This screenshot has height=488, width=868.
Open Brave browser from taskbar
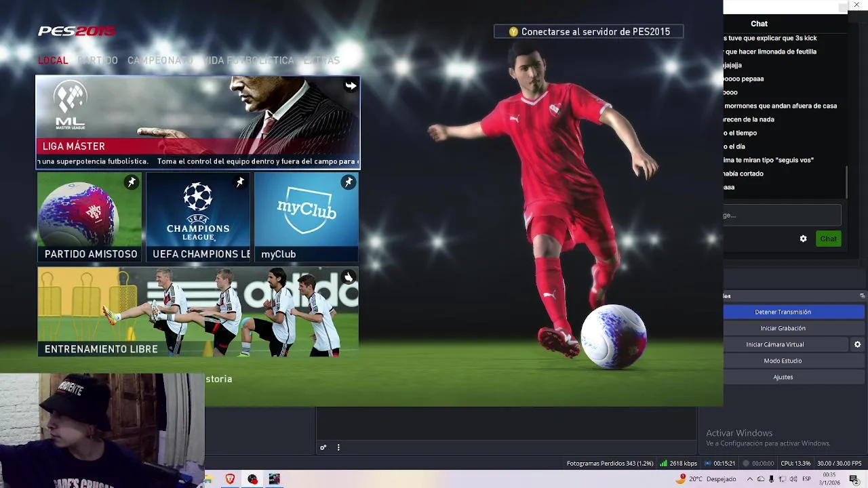click(230, 479)
